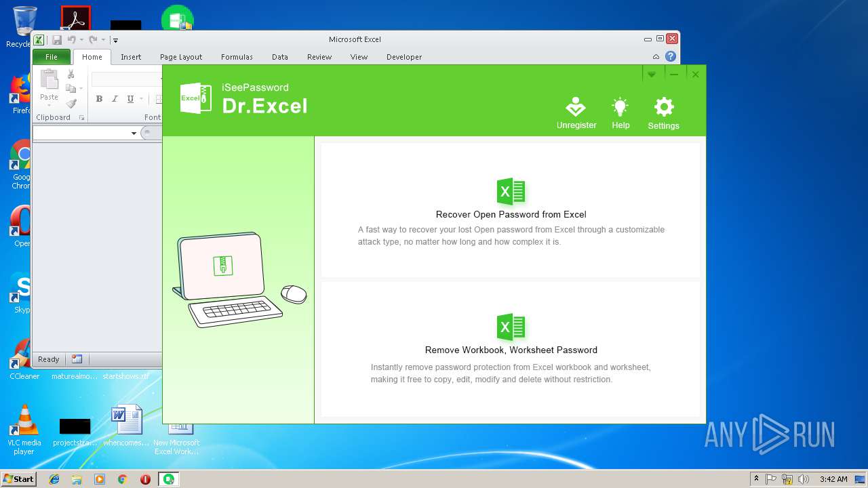Click Excel icon above Recover Open Password
Image resolution: width=868 pixels, height=488 pixels.
[511, 192]
